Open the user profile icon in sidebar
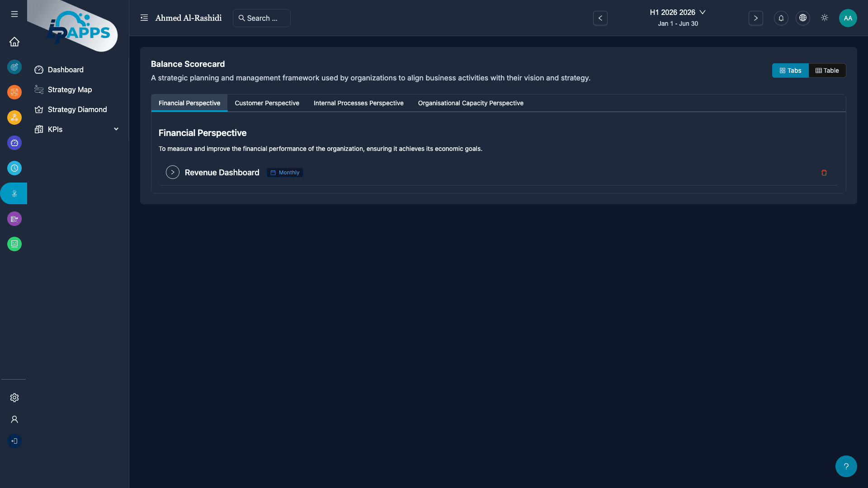Image resolution: width=868 pixels, height=488 pixels. point(14,419)
